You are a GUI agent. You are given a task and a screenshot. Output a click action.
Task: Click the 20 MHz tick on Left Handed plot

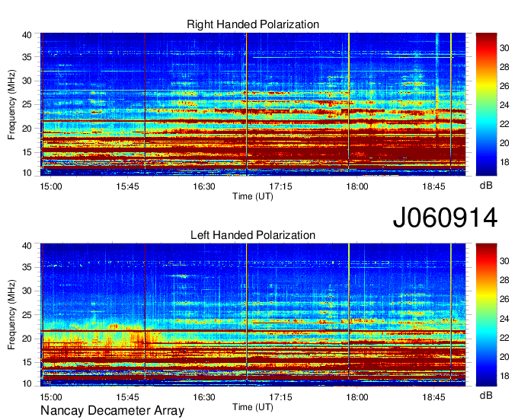27,339
